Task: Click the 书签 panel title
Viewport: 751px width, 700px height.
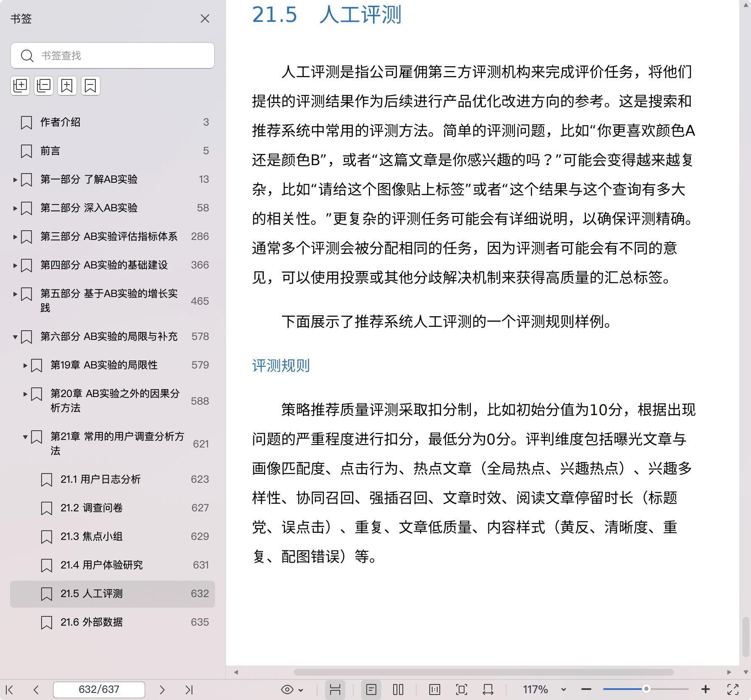Action: tap(21, 18)
